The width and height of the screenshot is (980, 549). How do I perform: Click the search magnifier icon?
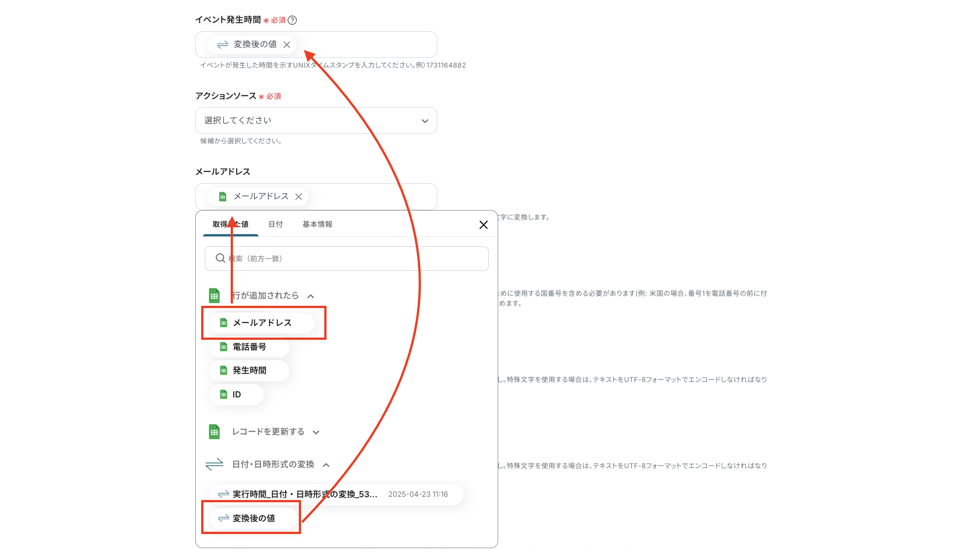pos(220,258)
